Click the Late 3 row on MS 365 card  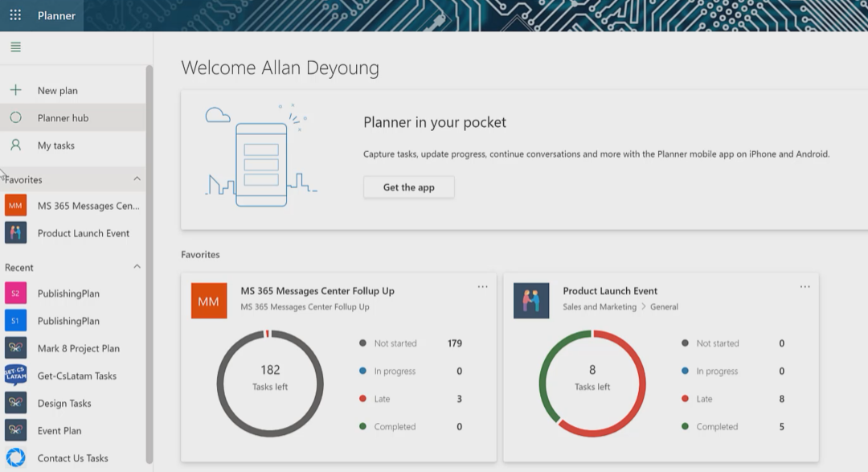[x=410, y=399]
